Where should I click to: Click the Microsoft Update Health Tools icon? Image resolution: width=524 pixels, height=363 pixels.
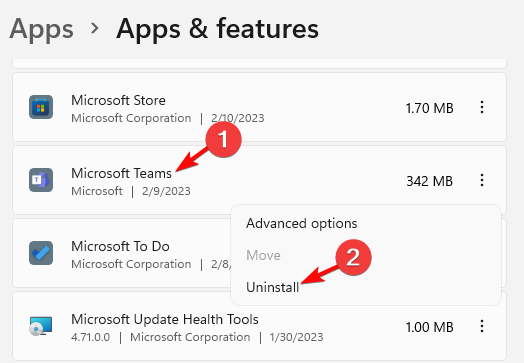[x=41, y=326]
